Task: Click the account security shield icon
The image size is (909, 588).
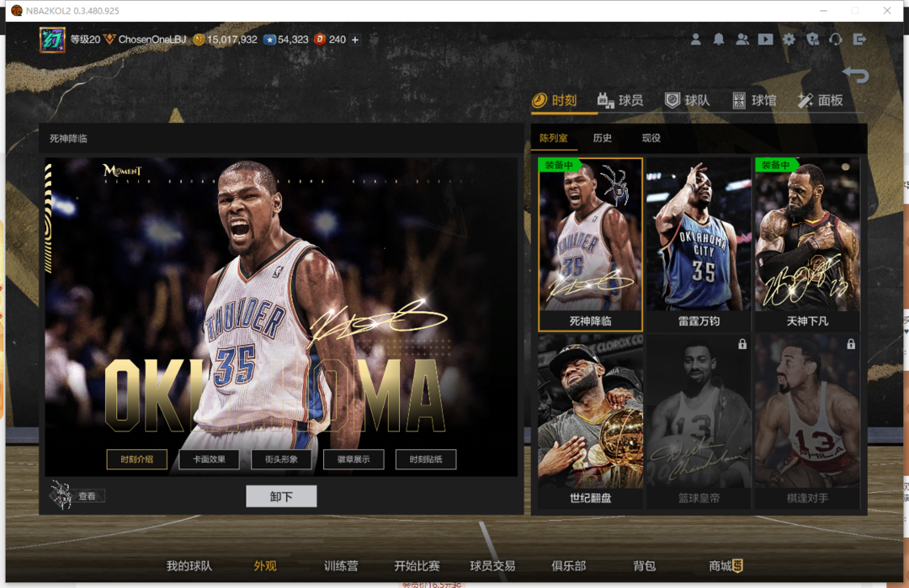Action: 812,40
